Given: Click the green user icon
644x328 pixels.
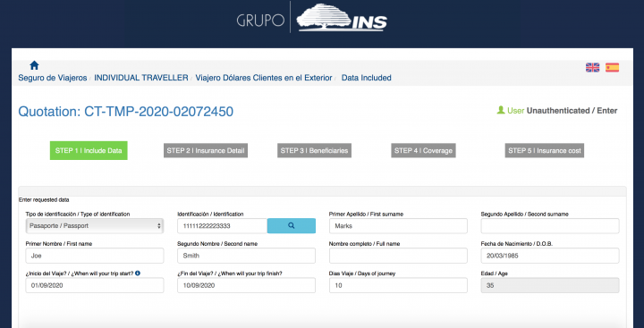Looking at the screenshot, I should pos(501,110).
